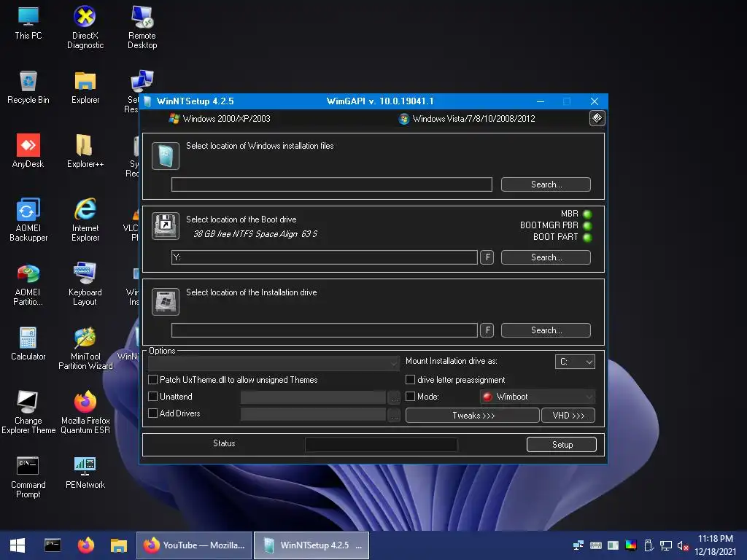Open File Explorer taskbar icon
The height and width of the screenshot is (560, 747).
point(119,545)
